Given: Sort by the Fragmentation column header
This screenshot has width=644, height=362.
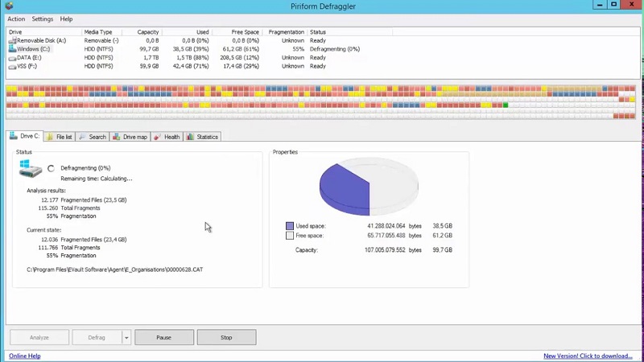Looking at the screenshot, I should pos(285,32).
